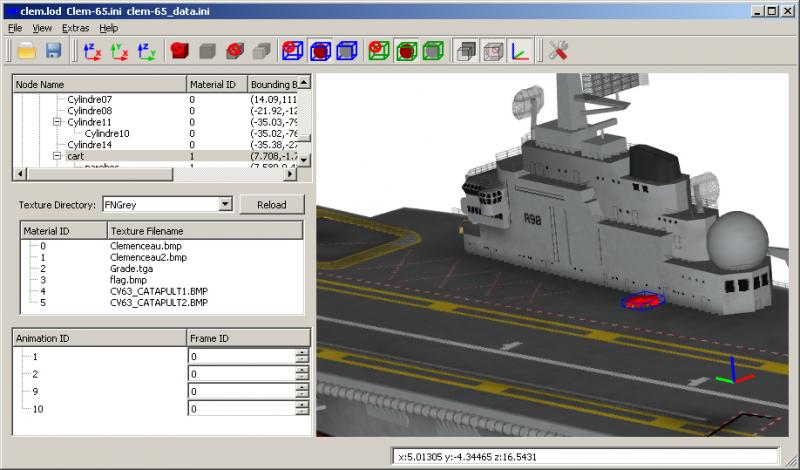This screenshot has width=800, height=470.
Task: Click the Node Name column header
Action: click(99, 84)
